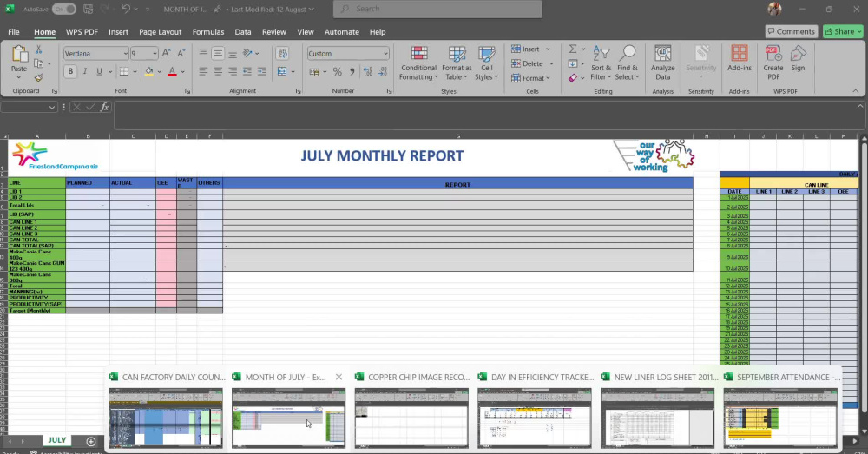Image resolution: width=868 pixels, height=454 pixels.
Task: Open the Verdana font name dropdown
Action: pyautogui.click(x=125, y=54)
